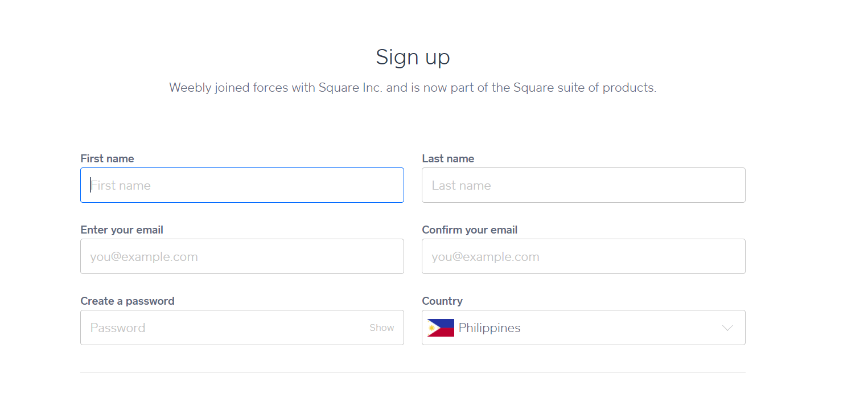Focus the First name input field
Screen dimensions: 868x397
pos(242,185)
